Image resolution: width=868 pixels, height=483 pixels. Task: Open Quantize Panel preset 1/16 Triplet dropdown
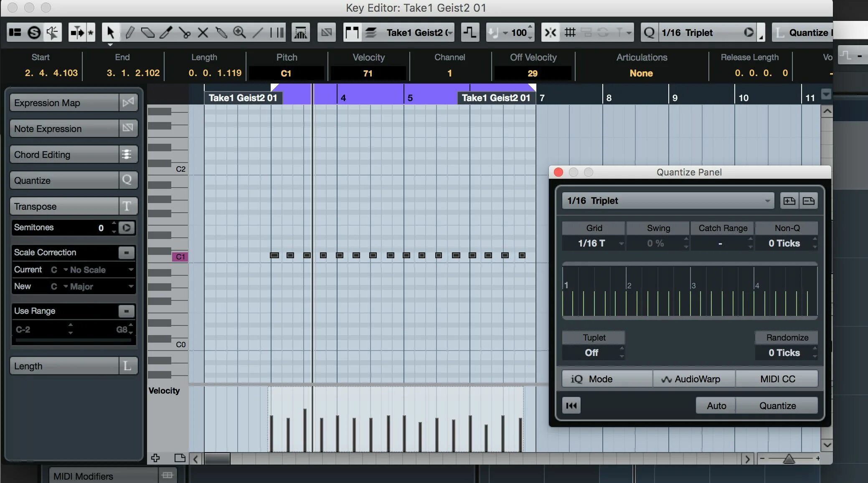(x=668, y=201)
